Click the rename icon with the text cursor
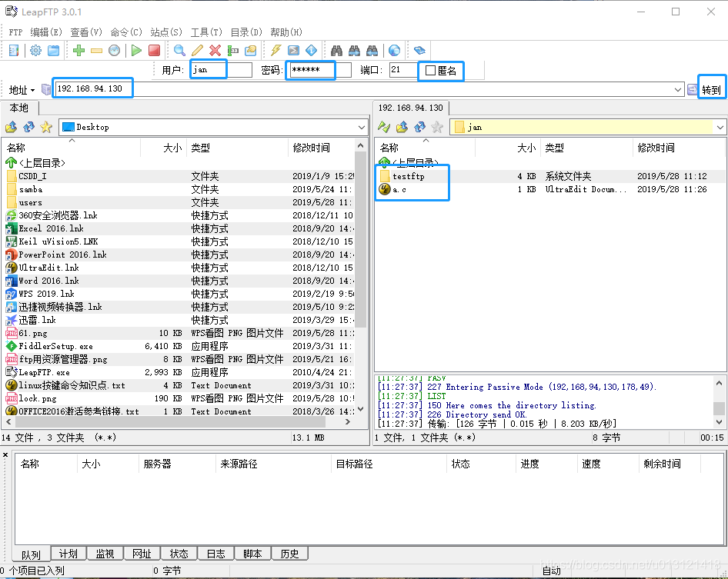 pos(232,50)
